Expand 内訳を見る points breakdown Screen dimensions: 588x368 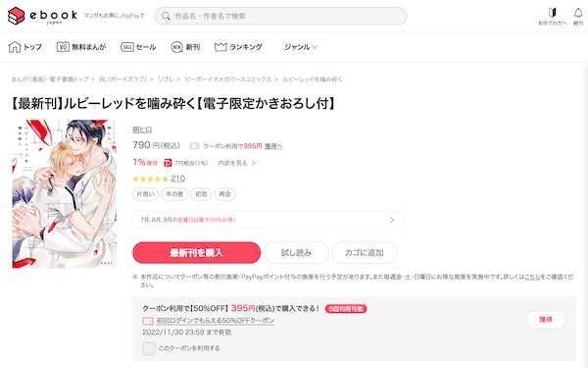[236, 163]
